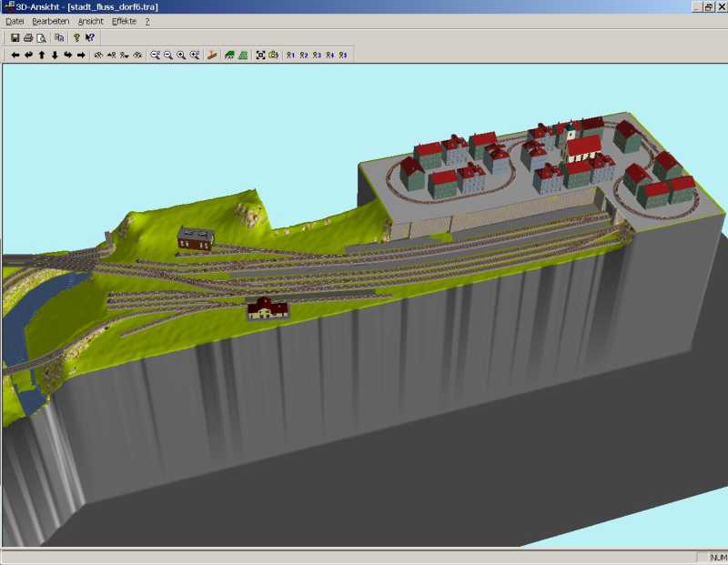Click the help question mark icon
The image size is (728, 565).
(77, 38)
